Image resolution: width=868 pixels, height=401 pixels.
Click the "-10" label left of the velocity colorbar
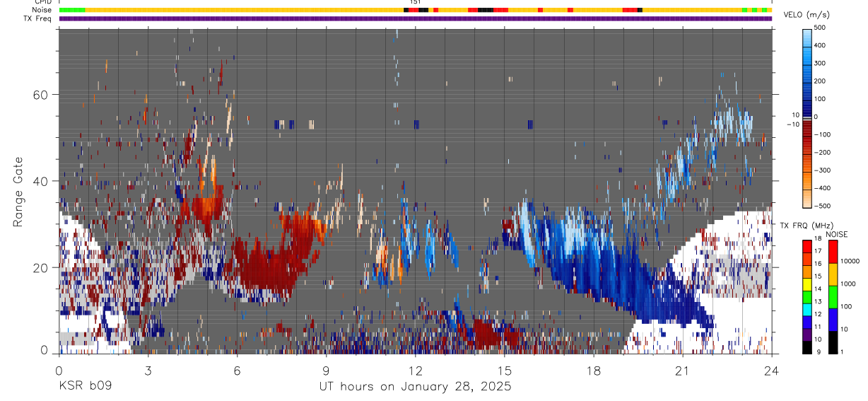792,124
